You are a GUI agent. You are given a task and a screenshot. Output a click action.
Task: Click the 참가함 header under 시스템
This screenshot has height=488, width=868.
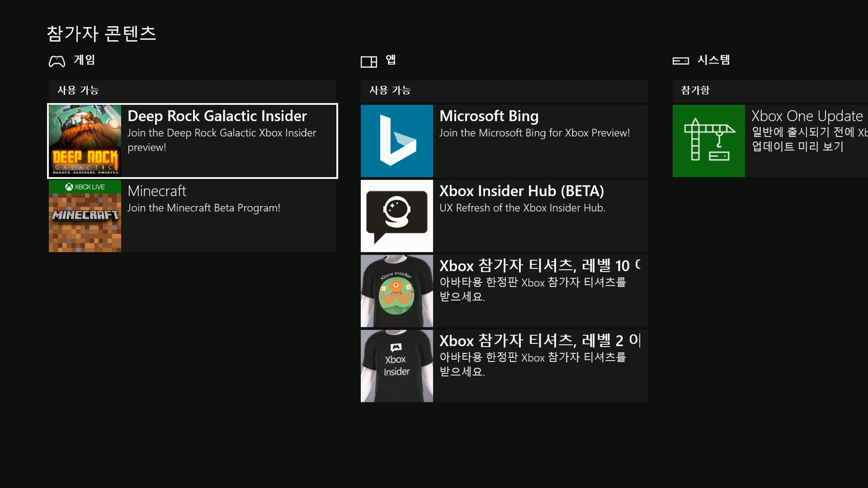pos(770,91)
